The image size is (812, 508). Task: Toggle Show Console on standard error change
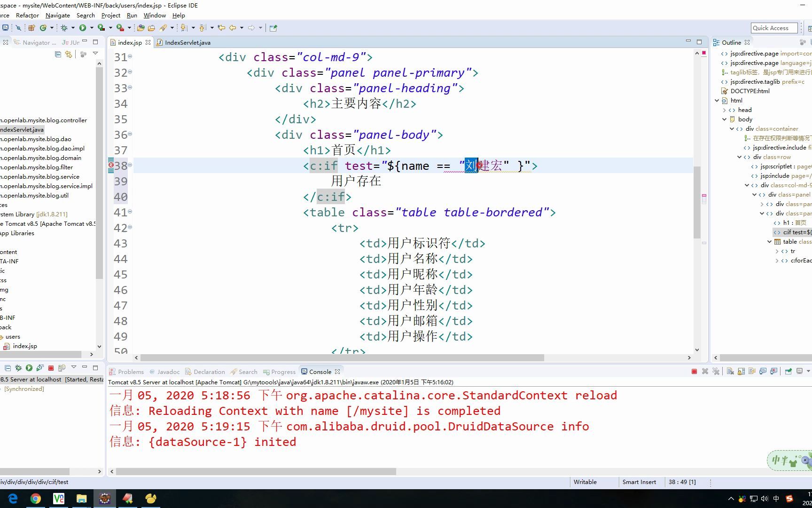[x=773, y=372]
